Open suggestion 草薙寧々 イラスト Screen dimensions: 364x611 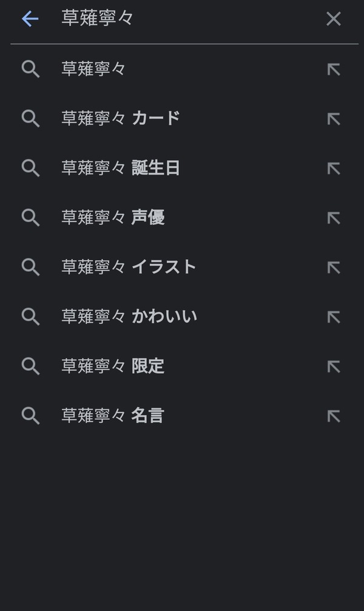[182, 267]
